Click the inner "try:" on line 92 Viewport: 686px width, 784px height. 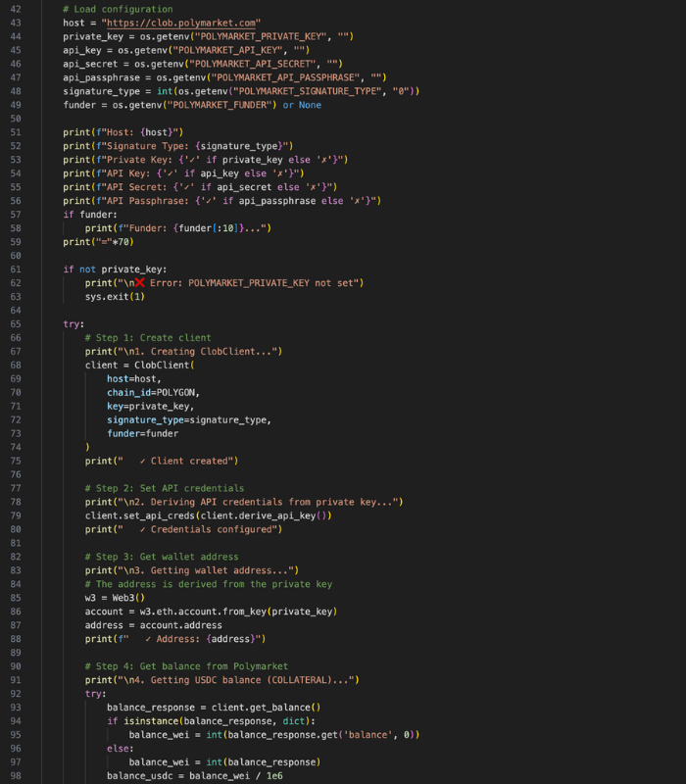click(95, 694)
